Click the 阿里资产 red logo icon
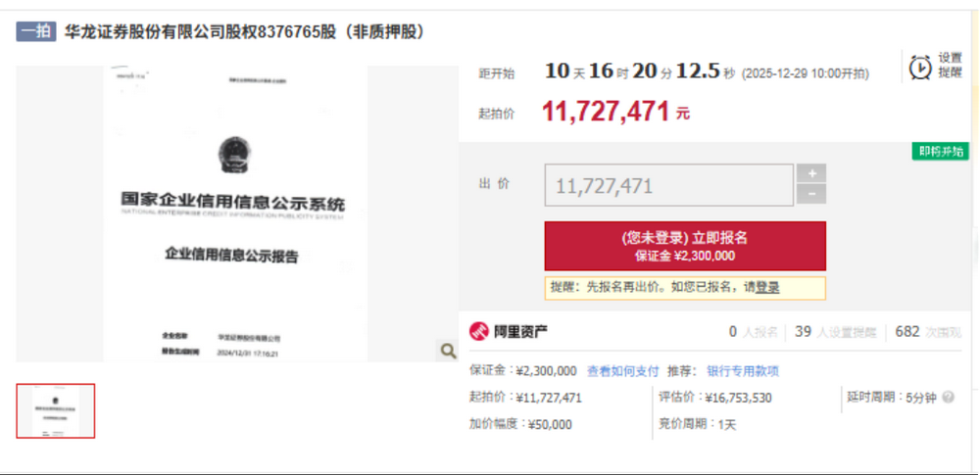Viewport: 980px width, 476px height. tap(479, 331)
